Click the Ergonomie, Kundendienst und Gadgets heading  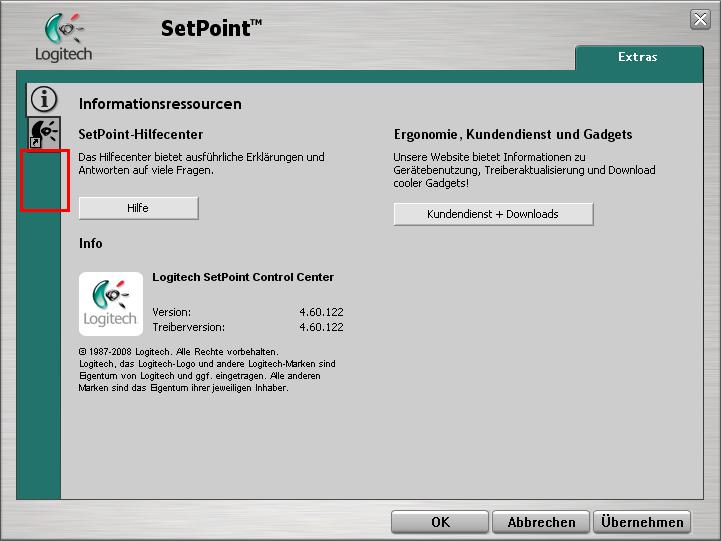coord(513,135)
